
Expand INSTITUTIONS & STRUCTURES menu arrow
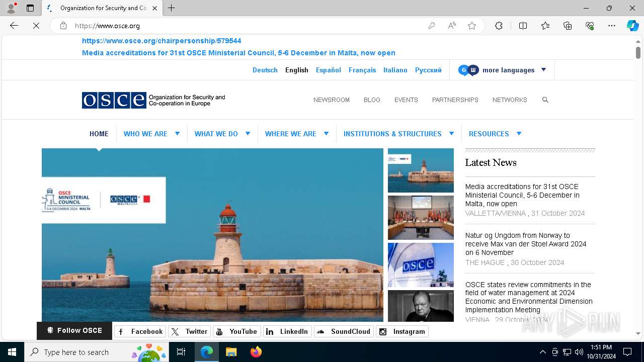tap(451, 134)
